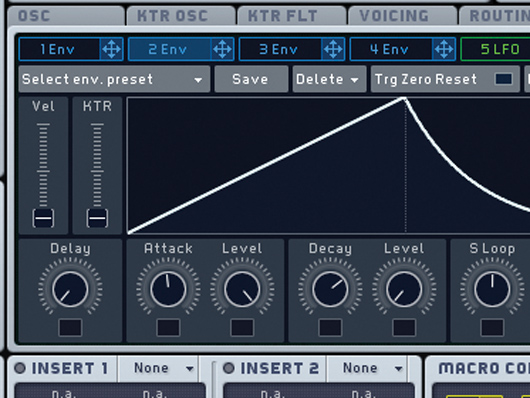Click the Attack knob
The height and width of the screenshot is (398, 530).
tap(168, 289)
